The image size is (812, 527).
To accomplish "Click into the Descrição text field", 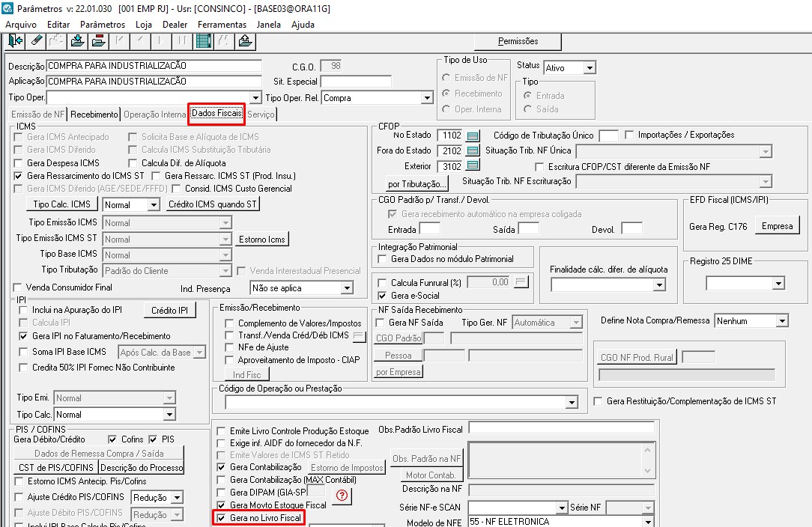I will (x=154, y=66).
